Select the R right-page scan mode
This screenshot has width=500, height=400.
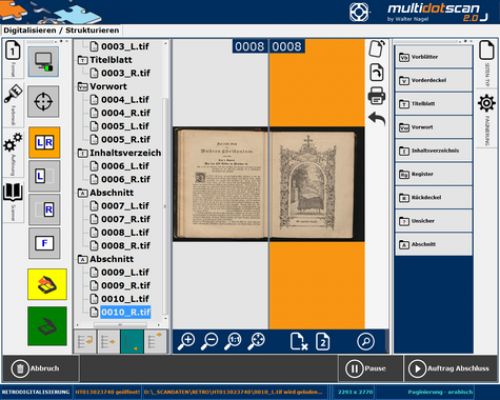click(44, 210)
